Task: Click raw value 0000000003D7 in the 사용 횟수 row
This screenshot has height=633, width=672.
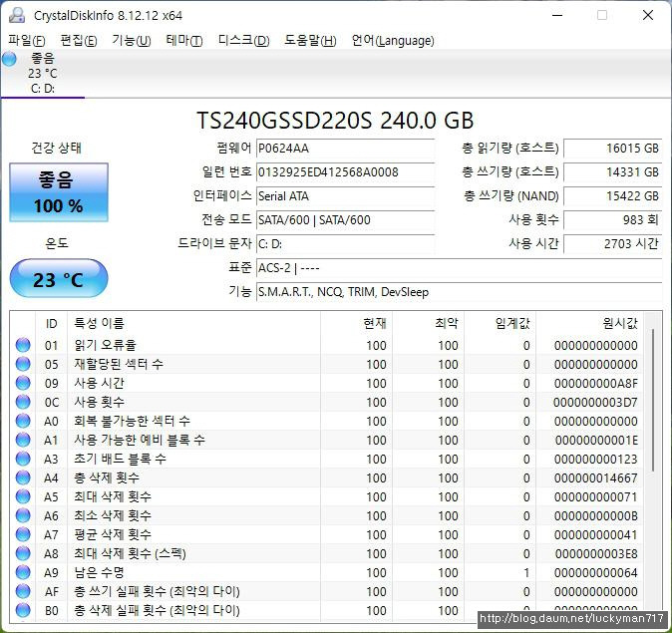Action: pos(595,402)
